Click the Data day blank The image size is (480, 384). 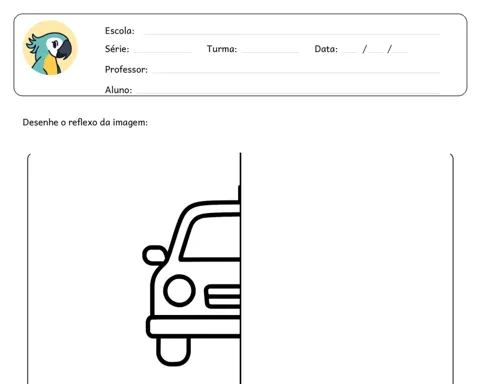(x=350, y=52)
